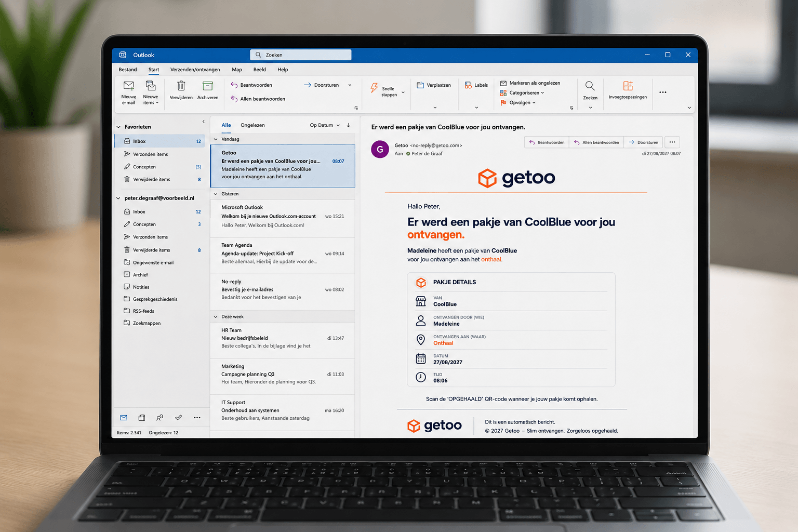Open the Beeld tab
This screenshot has width=798, height=532.
point(260,70)
